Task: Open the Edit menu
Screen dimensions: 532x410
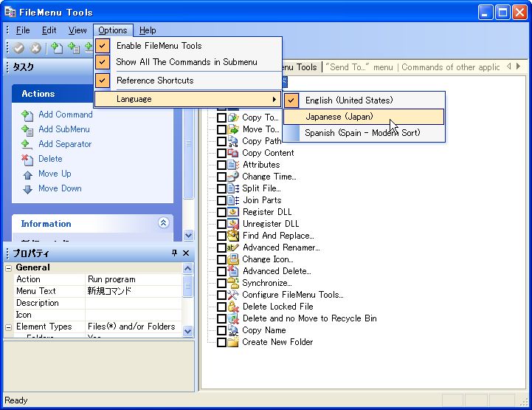Action: [49, 30]
